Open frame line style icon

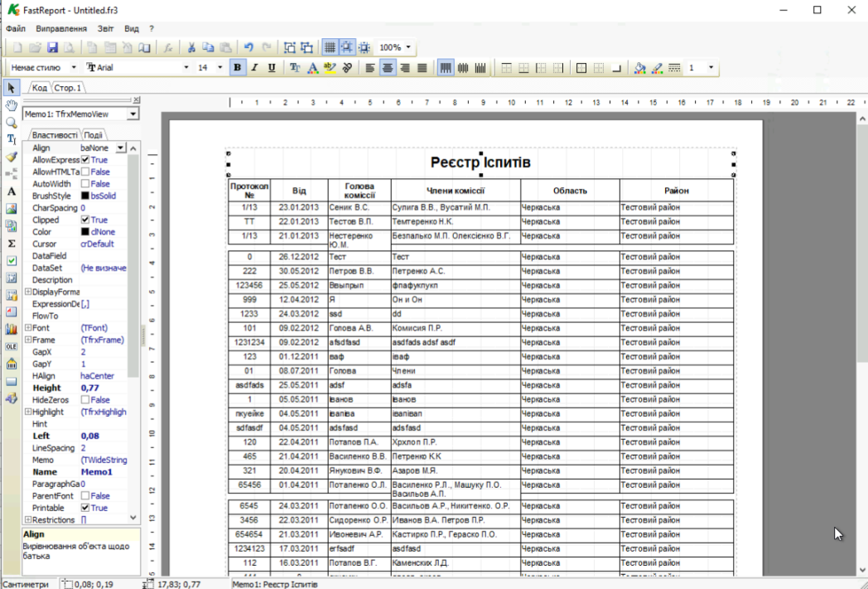[674, 68]
